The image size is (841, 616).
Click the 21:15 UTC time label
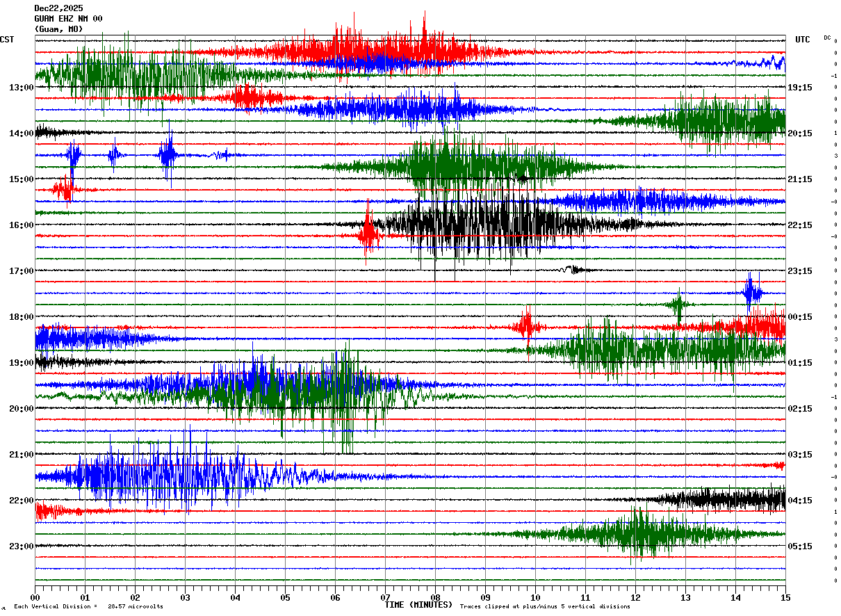800,179
